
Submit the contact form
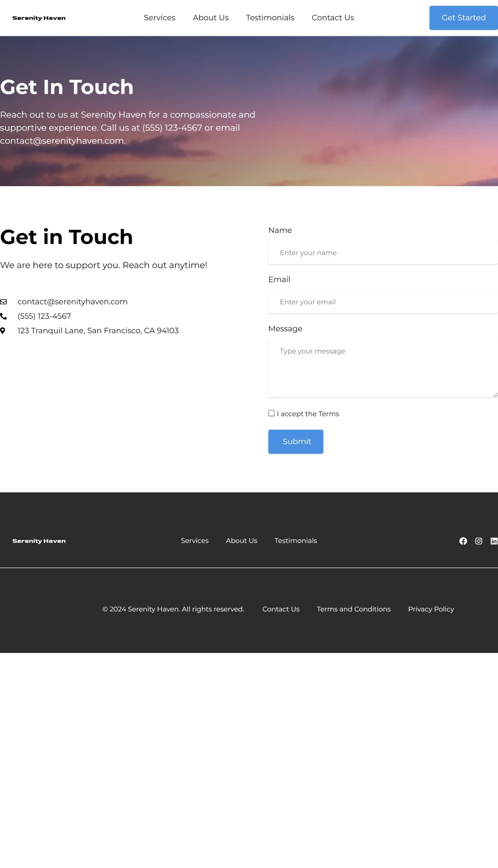(295, 441)
